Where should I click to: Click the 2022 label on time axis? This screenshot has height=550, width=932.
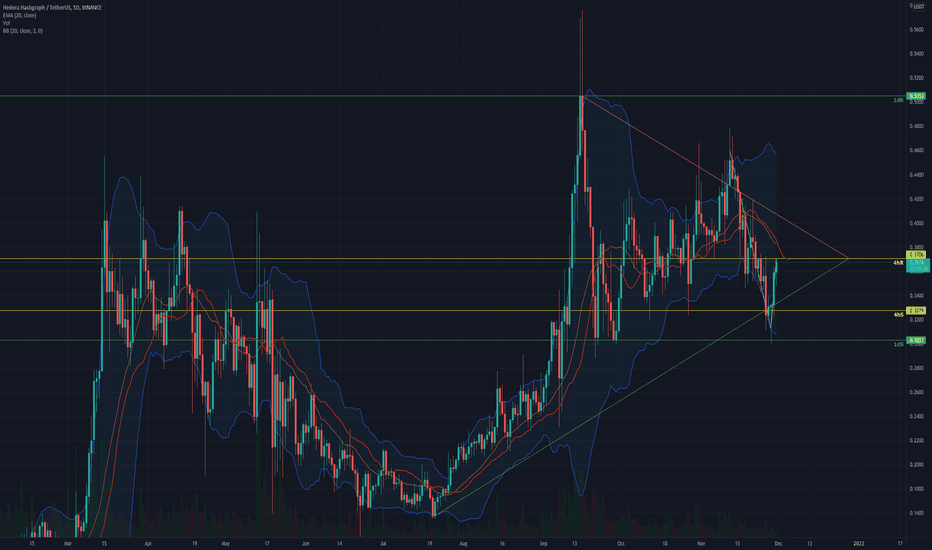pos(858,543)
